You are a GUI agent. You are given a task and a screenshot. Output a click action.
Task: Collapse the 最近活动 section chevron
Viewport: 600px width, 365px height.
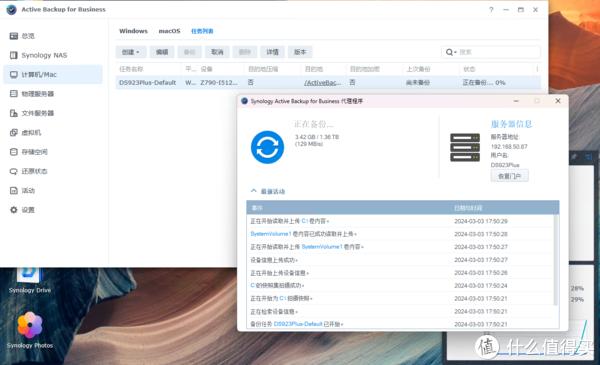tap(253, 191)
